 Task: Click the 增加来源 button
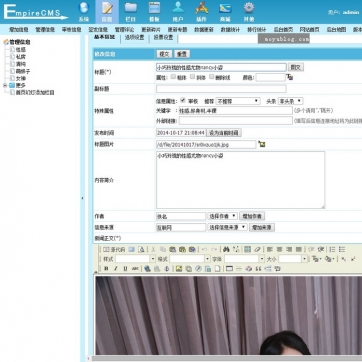pos(262,228)
